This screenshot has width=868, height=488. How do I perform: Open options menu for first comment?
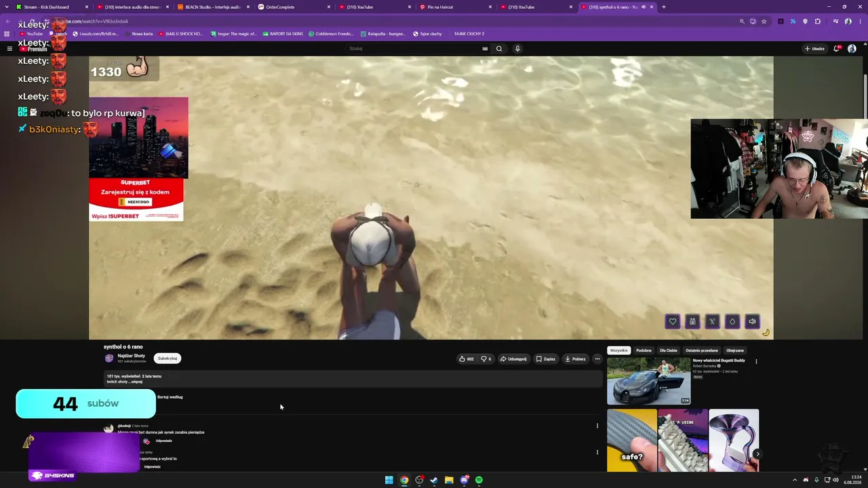click(x=597, y=426)
